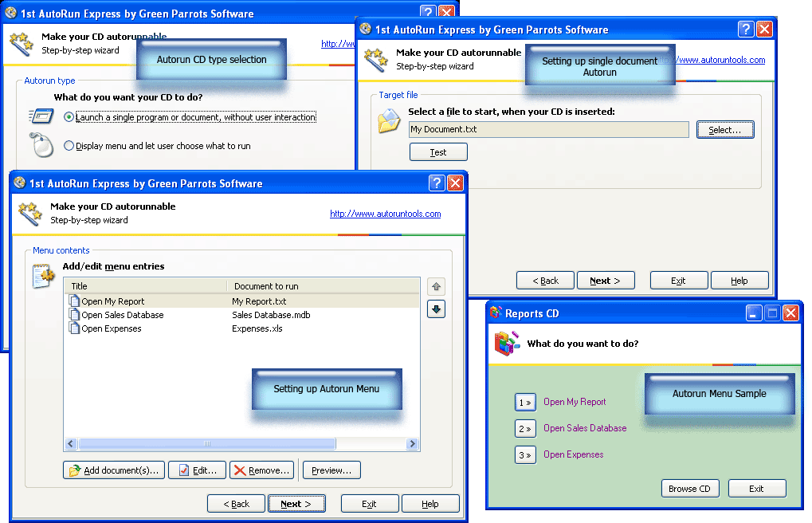Click the Add document(s)... button
This screenshot has height=523, width=812.
(114, 470)
